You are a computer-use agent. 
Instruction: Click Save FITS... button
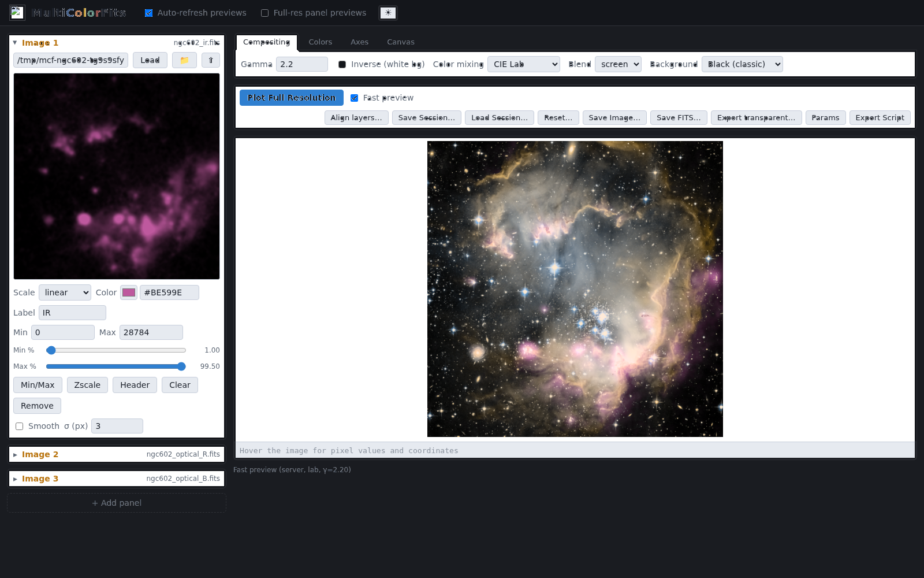(679, 117)
